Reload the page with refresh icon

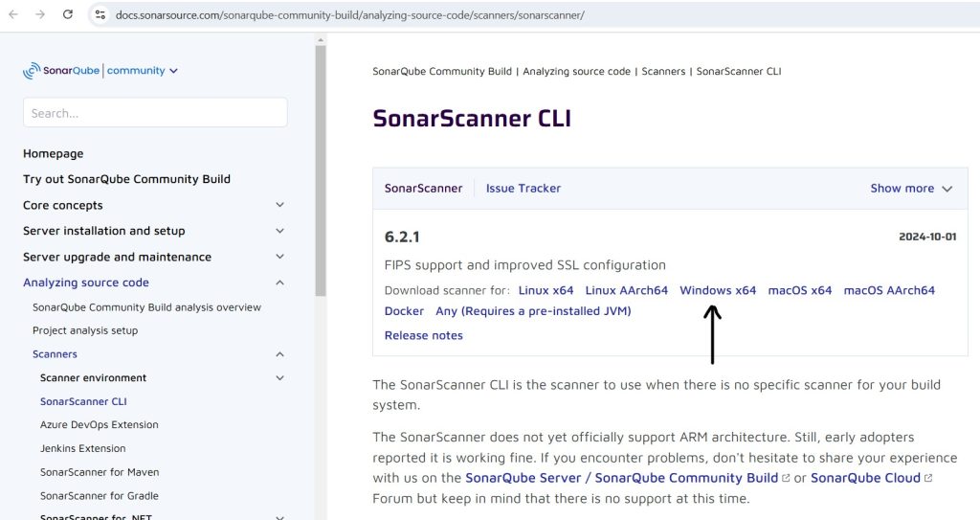click(68, 14)
